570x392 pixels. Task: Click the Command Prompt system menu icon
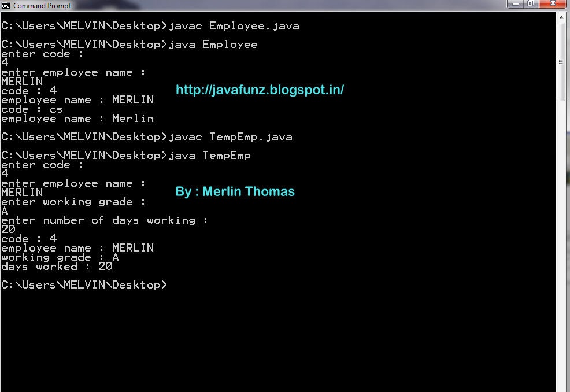point(5,5)
